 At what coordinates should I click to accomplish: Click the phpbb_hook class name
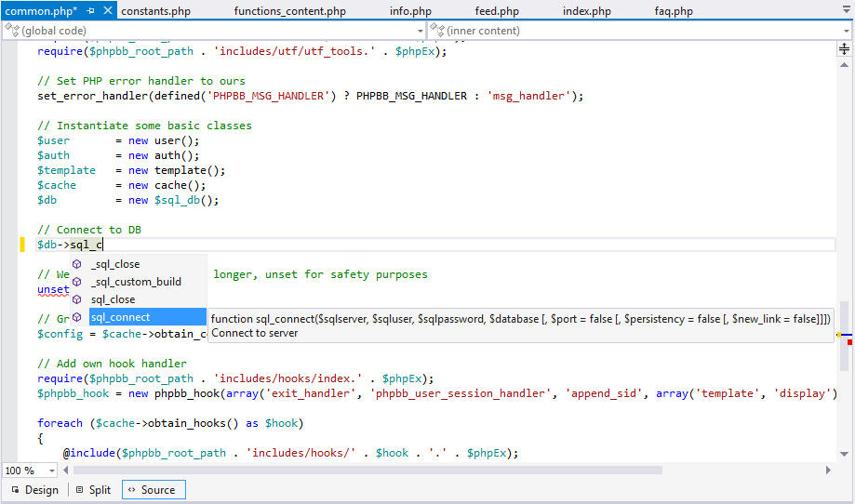click(x=187, y=393)
